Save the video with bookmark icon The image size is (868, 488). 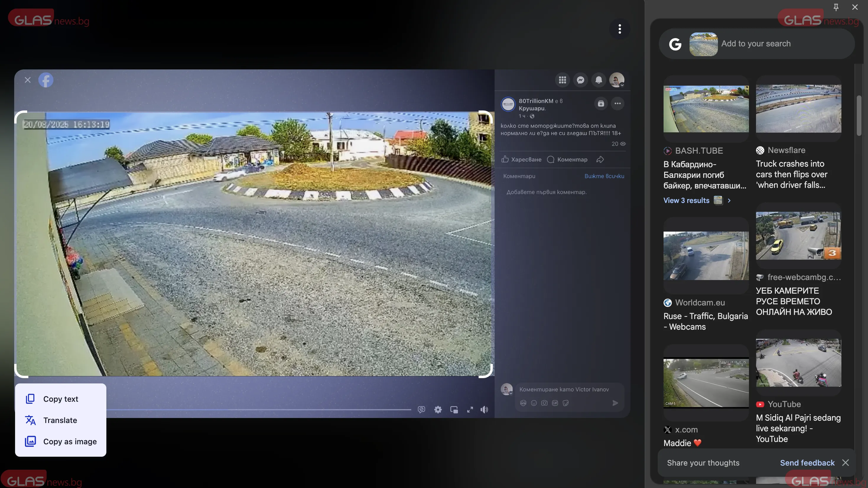click(x=601, y=103)
